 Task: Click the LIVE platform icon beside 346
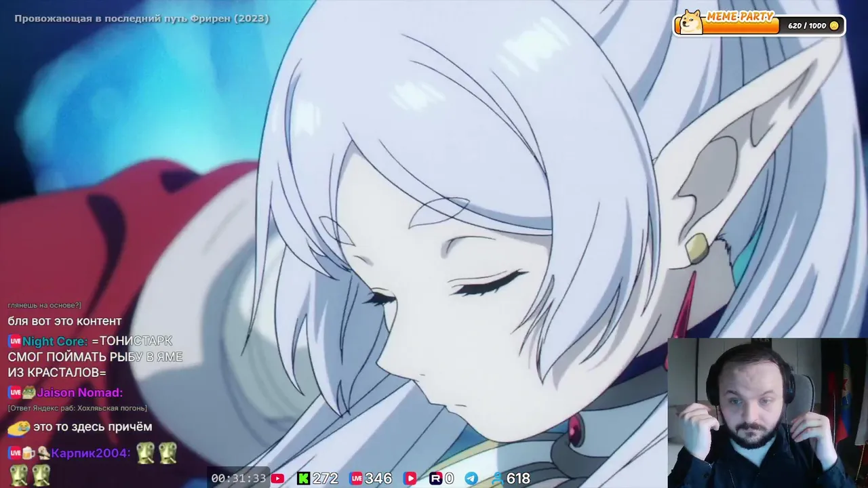pyautogui.click(x=356, y=479)
